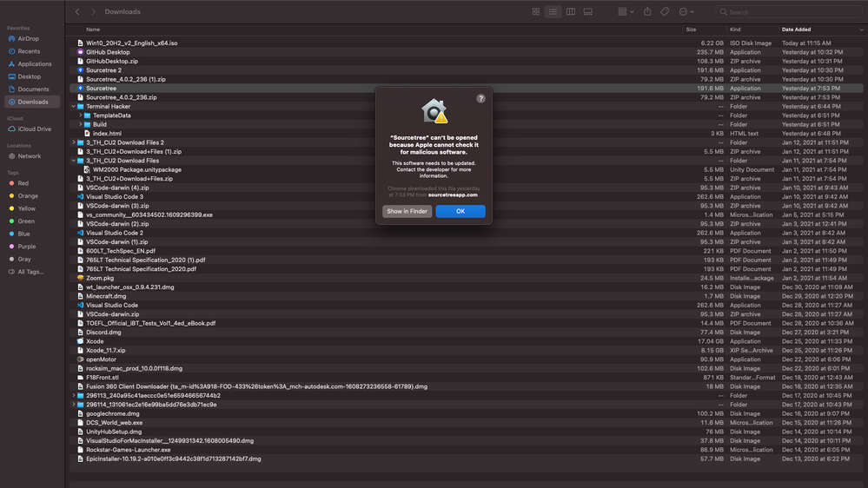
Task: Select the Zoom.pkg installer icon
Action: coord(80,279)
